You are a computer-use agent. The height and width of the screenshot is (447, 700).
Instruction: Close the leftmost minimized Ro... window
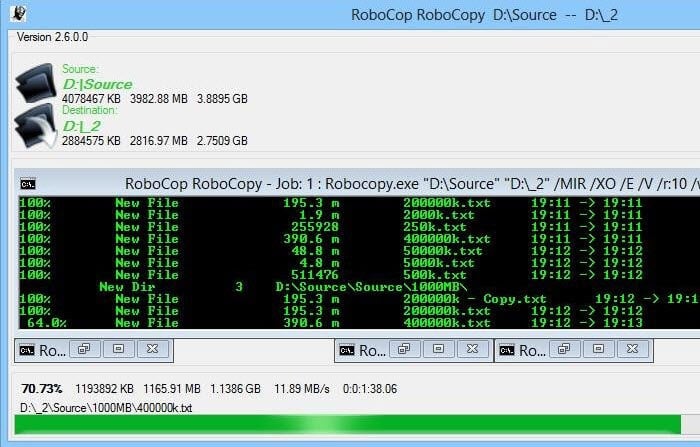[153, 349]
